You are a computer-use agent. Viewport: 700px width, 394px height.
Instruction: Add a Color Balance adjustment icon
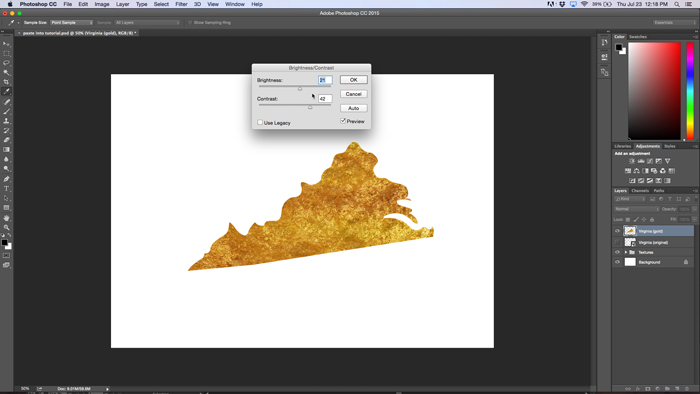click(x=637, y=171)
